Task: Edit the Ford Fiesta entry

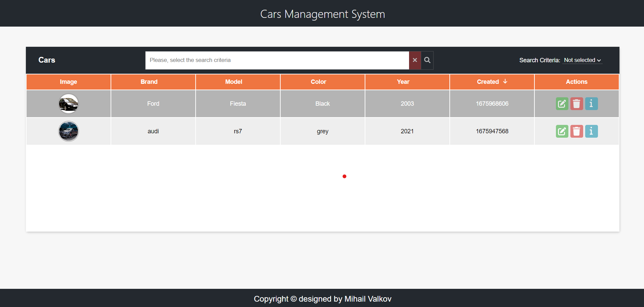Action: click(x=562, y=103)
